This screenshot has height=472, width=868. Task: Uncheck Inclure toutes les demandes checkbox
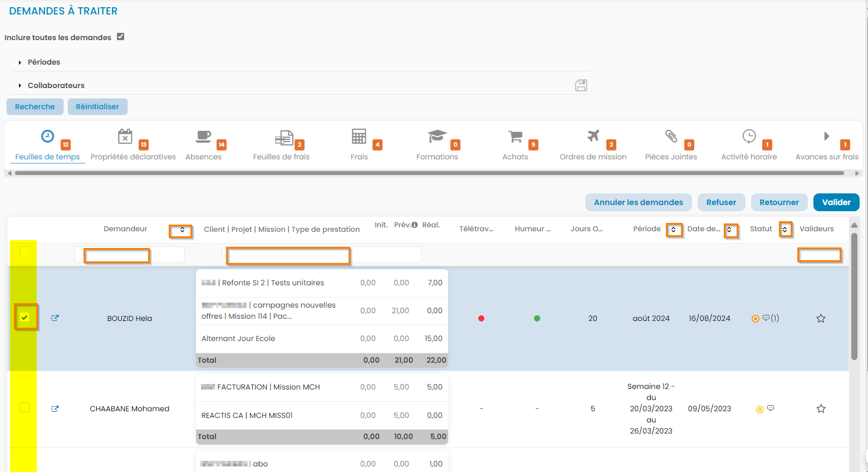120,37
